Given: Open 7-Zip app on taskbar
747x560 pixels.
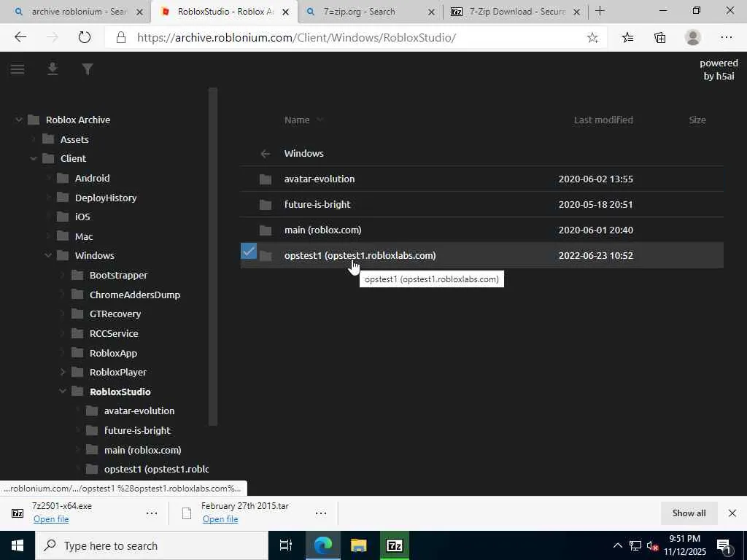Looking at the screenshot, I should pyautogui.click(x=395, y=545).
